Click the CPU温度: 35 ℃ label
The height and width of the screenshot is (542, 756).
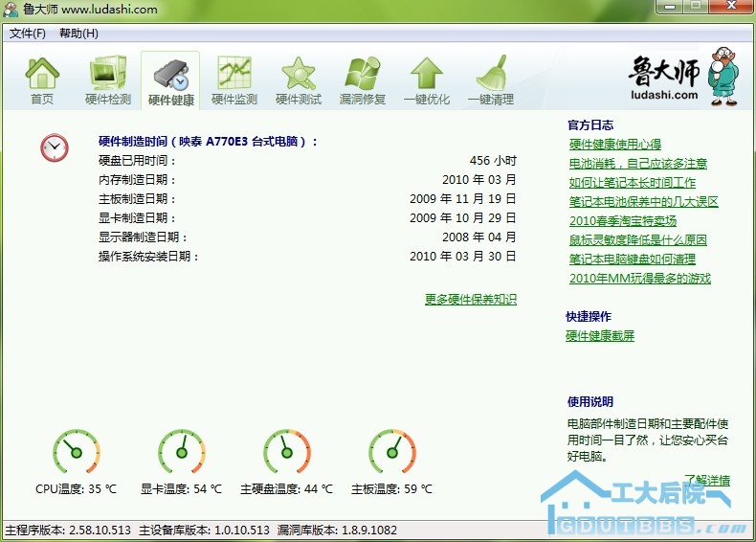[x=77, y=489]
